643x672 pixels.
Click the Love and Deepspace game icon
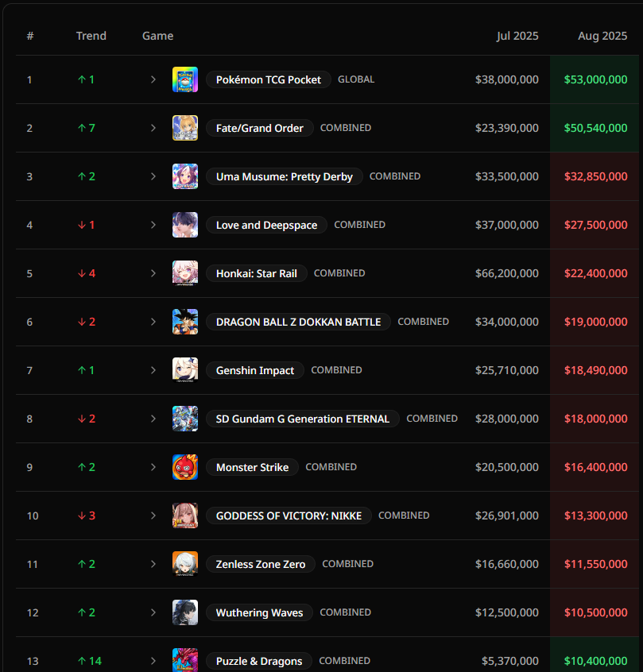(x=185, y=225)
